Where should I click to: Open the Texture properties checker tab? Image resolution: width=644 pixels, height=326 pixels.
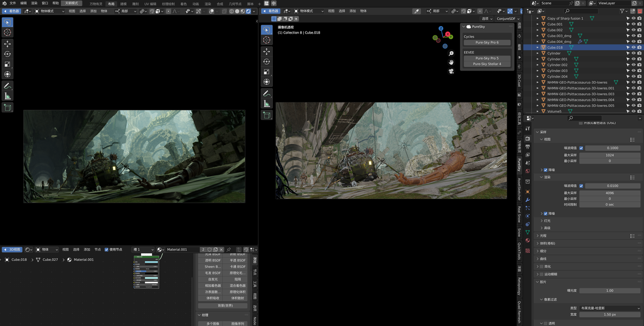[x=528, y=250]
